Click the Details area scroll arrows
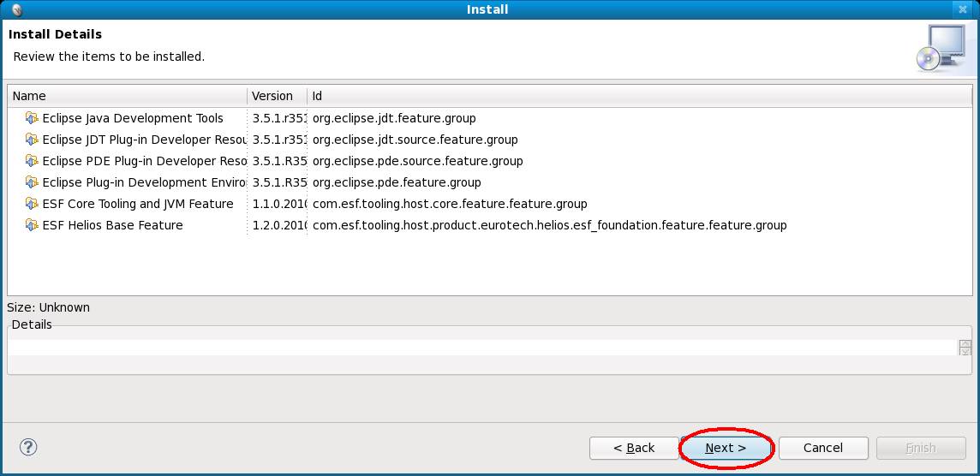Screen dimensions: 980x476 (x=965, y=348)
